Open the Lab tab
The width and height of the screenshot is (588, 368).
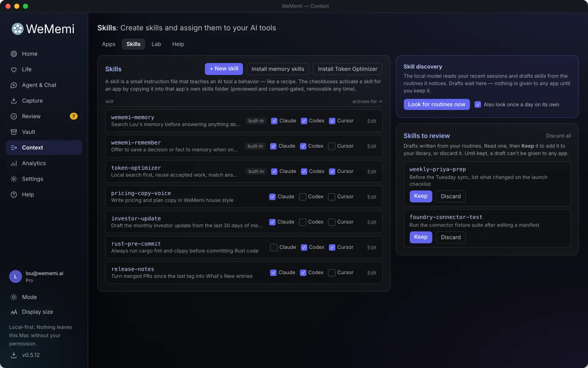pos(156,44)
